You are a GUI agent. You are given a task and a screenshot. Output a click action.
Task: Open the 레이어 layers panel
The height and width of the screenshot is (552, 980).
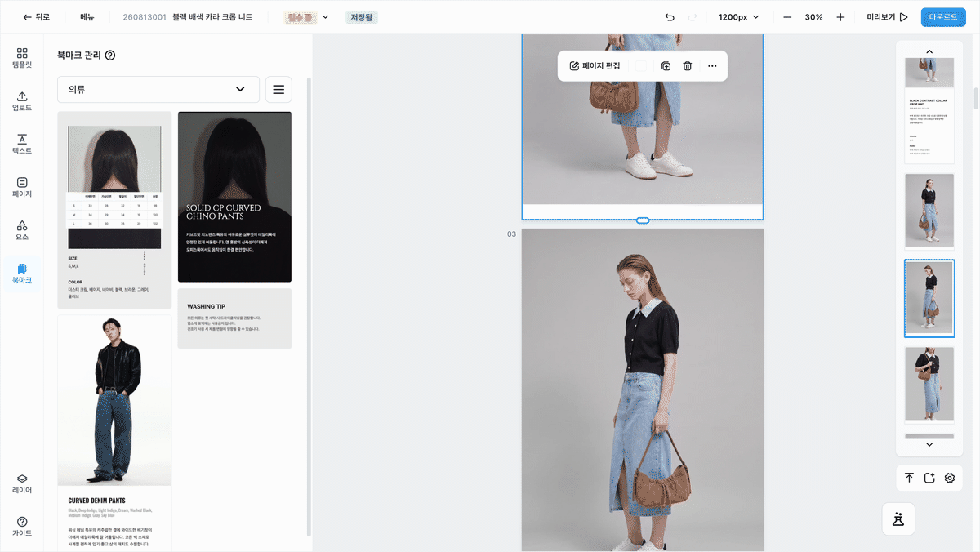coord(22,484)
